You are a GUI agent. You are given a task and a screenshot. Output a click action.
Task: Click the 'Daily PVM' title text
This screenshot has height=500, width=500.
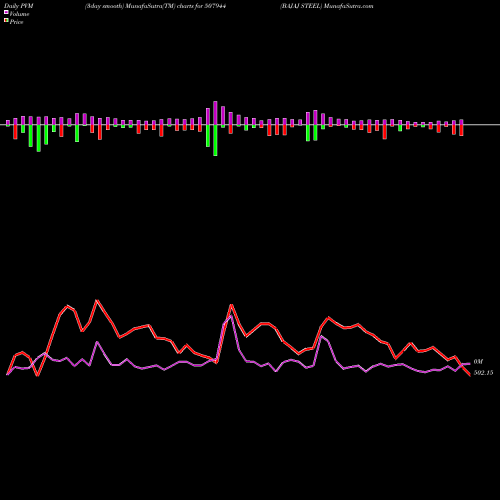[x=19, y=6]
